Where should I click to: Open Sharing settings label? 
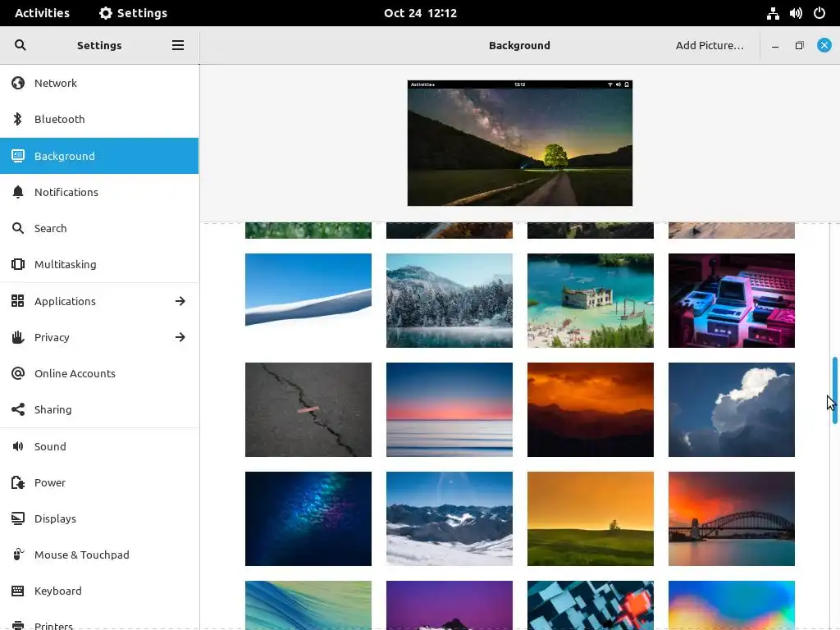pos(53,410)
